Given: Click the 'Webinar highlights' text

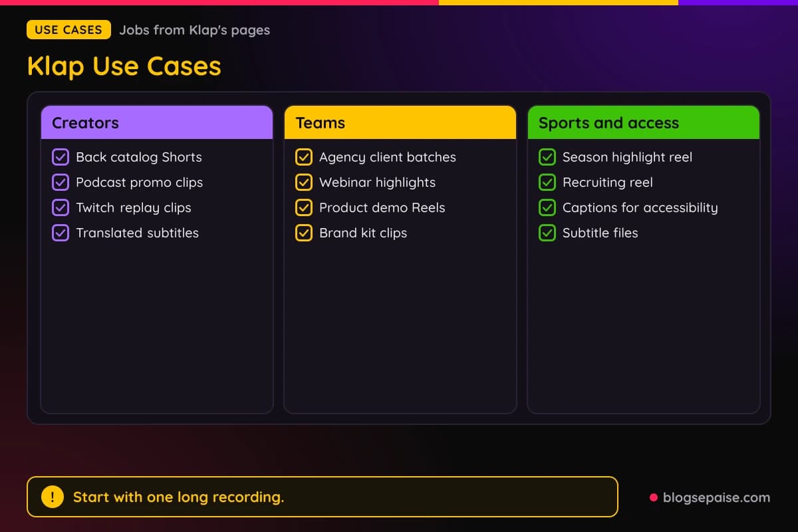Looking at the screenshot, I should click(x=378, y=183).
